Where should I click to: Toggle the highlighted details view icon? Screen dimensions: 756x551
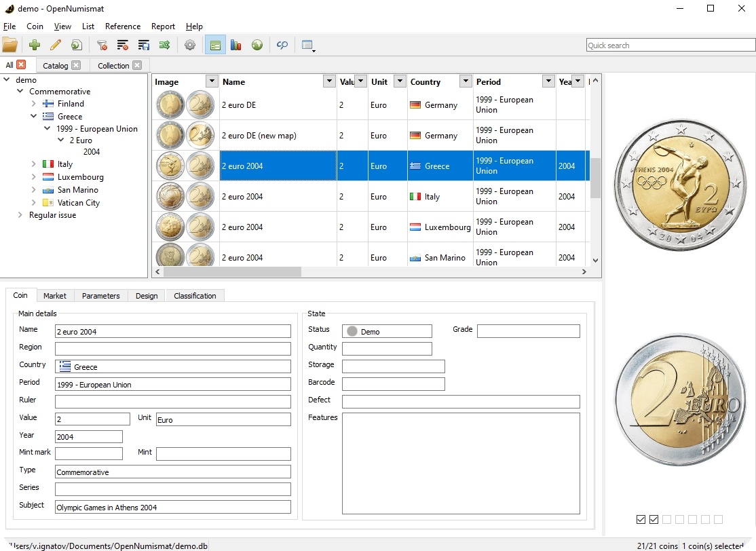coord(215,45)
